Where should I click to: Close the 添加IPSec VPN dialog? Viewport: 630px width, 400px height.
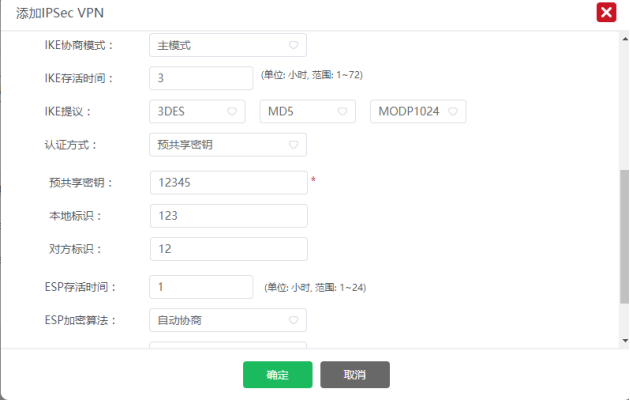click(x=605, y=13)
